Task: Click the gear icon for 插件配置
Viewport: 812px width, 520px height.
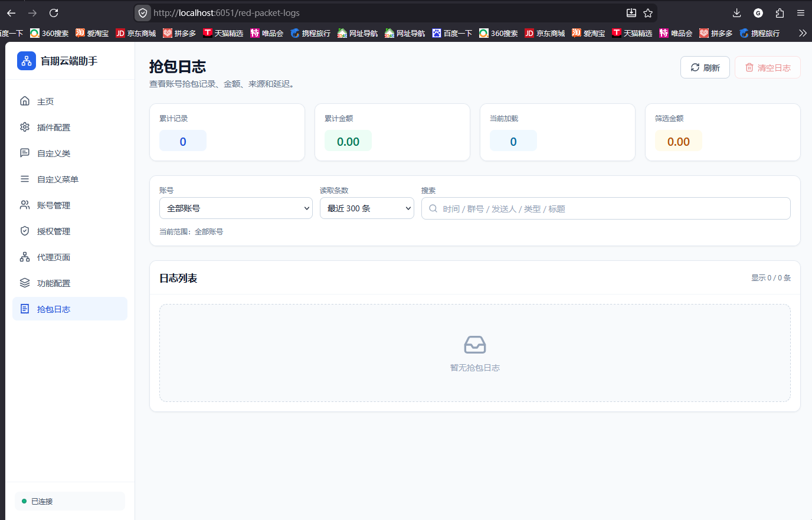Action: pos(25,127)
